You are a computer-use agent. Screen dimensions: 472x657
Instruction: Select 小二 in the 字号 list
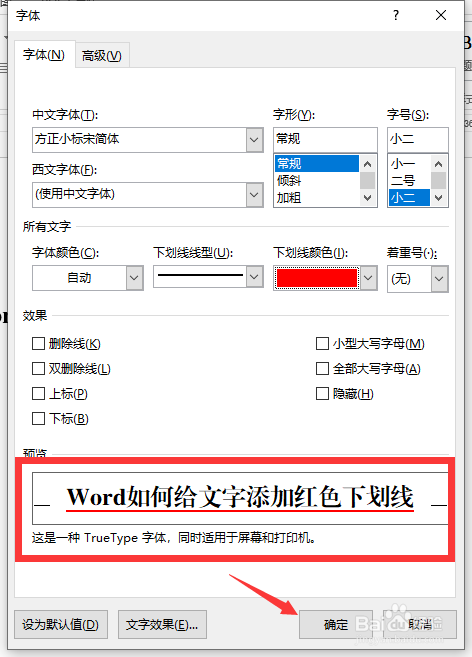point(409,197)
